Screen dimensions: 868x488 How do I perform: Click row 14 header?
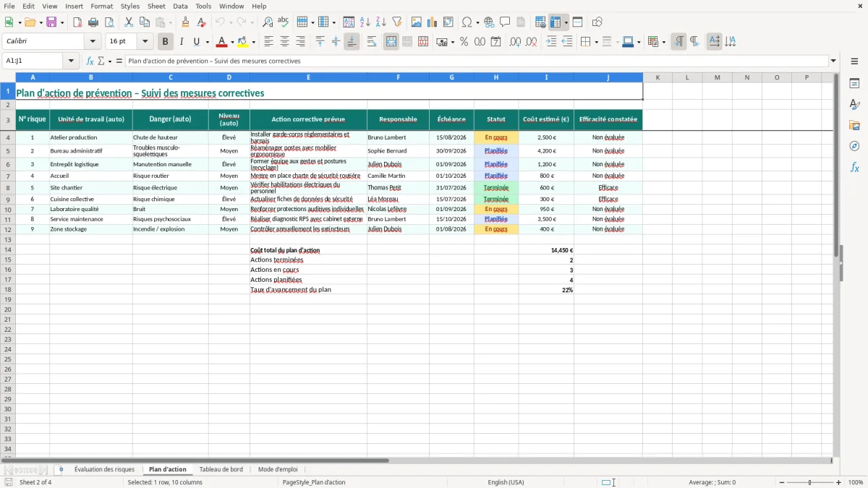[8, 250]
